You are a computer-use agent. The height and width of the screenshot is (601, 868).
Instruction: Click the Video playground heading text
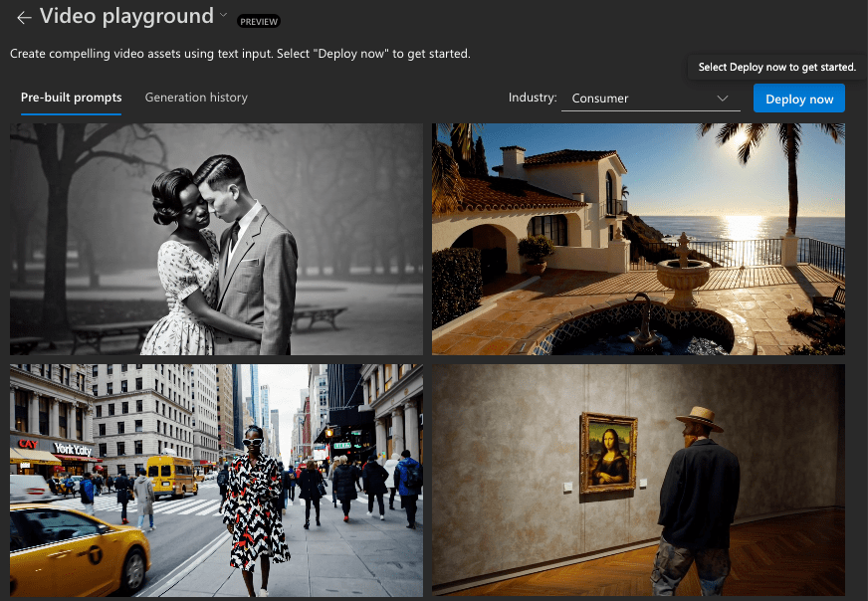click(126, 16)
